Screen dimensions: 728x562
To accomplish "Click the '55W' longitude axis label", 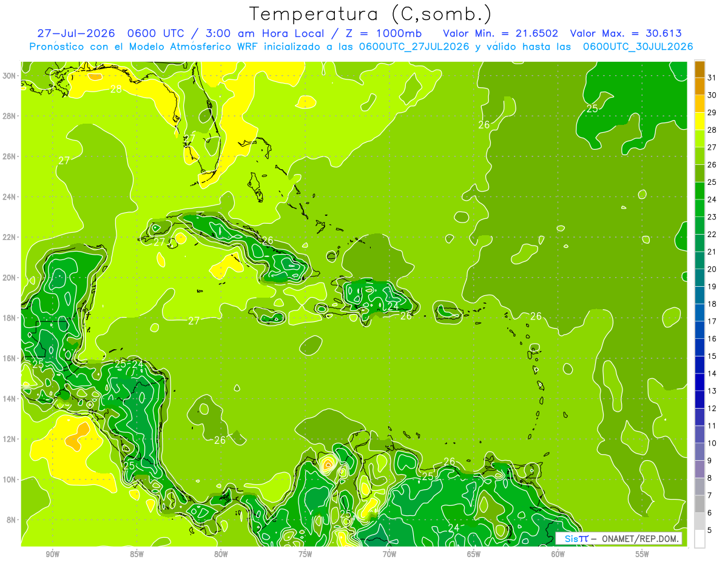I will coord(642,554).
